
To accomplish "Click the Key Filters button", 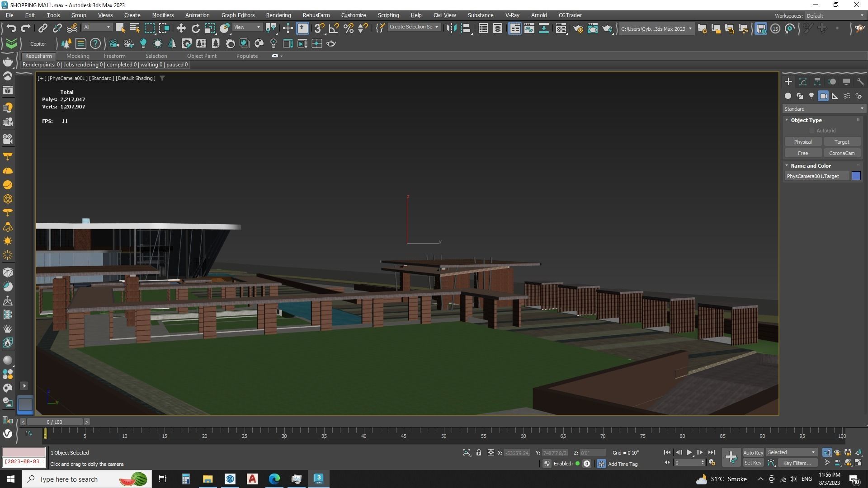I will (797, 463).
